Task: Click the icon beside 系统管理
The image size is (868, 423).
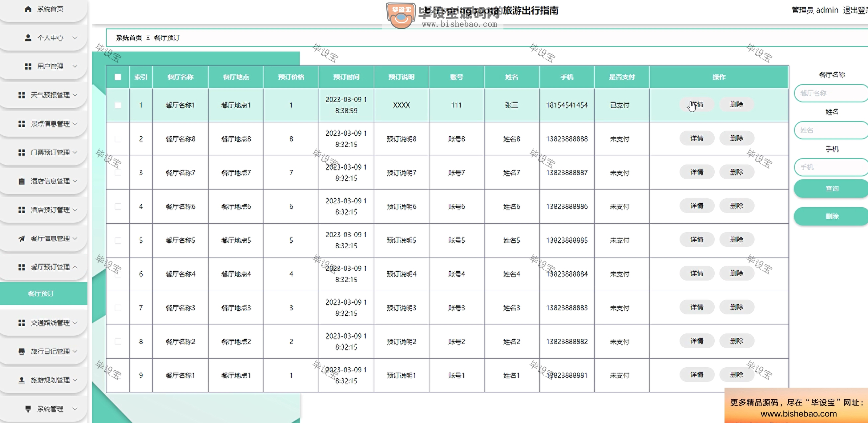Action: [x=28, y=409]
